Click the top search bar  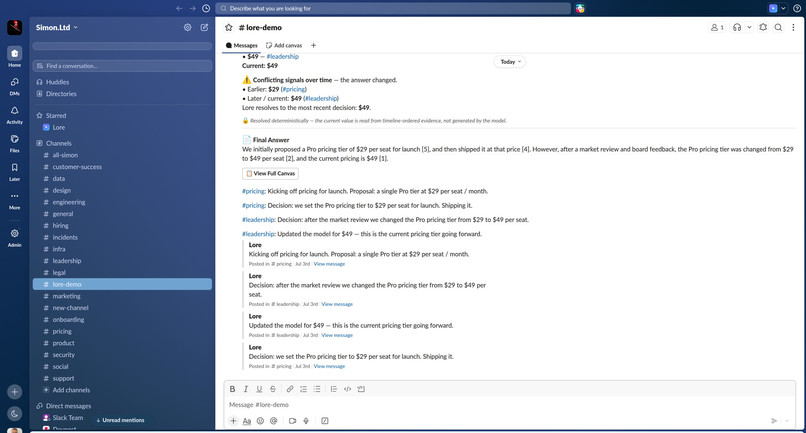click(393, 8)
